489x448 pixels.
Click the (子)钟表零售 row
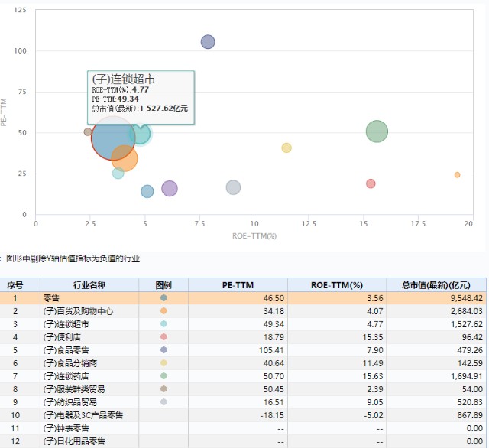tap(243, 428)
